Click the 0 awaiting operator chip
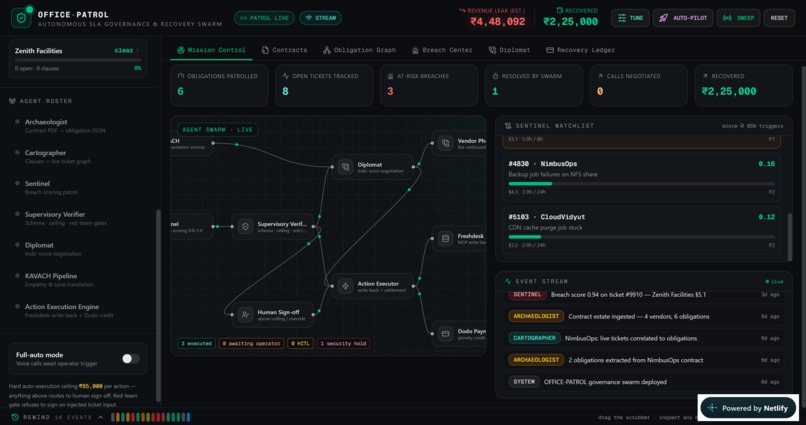The image size is (806, 425). pyautogui.click(x=251, y=343)
